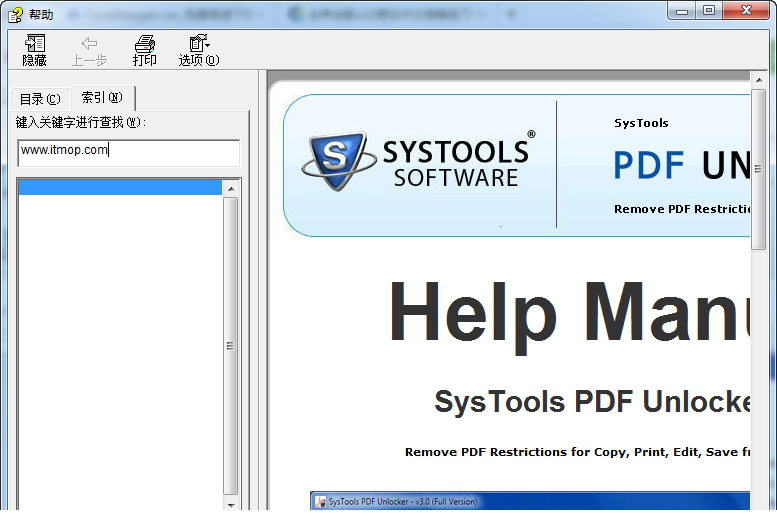Click the 上一步 (Back) arrow icon

coord(89,44)
